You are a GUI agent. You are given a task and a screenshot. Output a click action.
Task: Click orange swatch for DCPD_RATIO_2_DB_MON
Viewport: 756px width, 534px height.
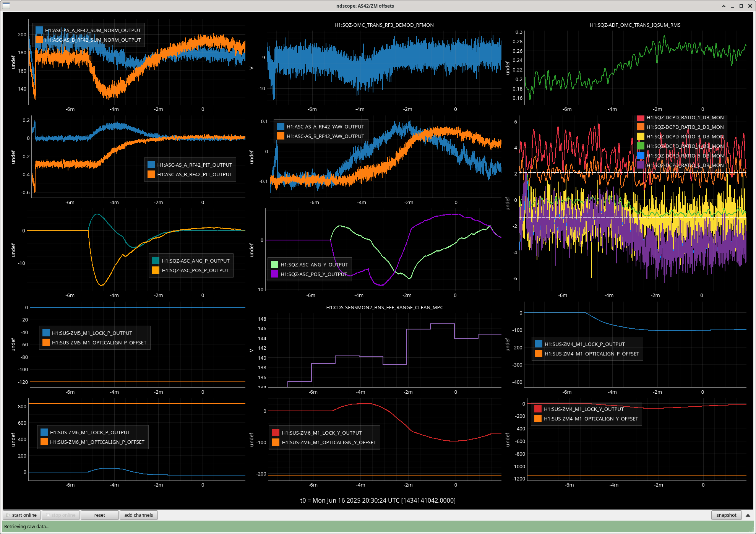(641, 127)
